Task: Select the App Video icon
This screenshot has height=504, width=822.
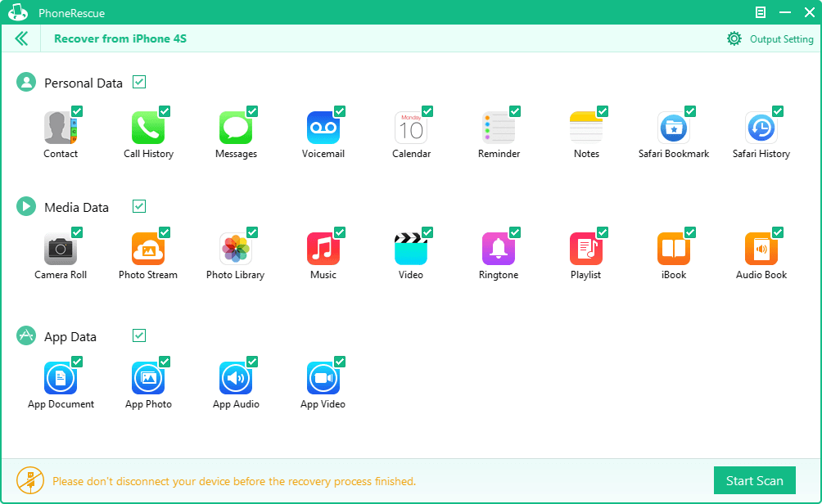Action: (323, 378)
